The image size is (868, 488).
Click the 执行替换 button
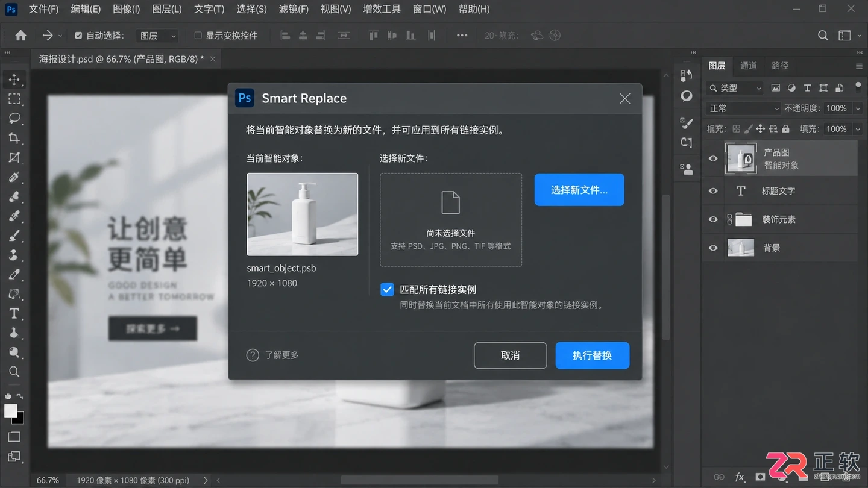[593, 355]
